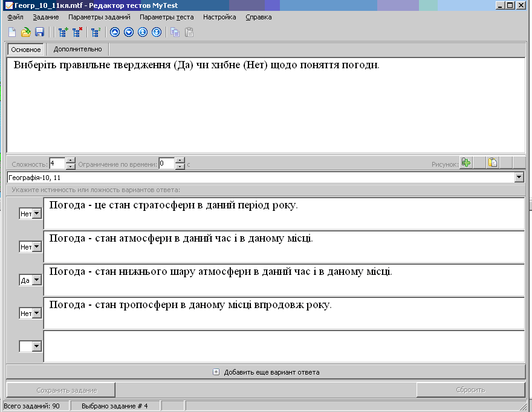Click the Сбросить button

pyautogui.click(x=470, y=390)
